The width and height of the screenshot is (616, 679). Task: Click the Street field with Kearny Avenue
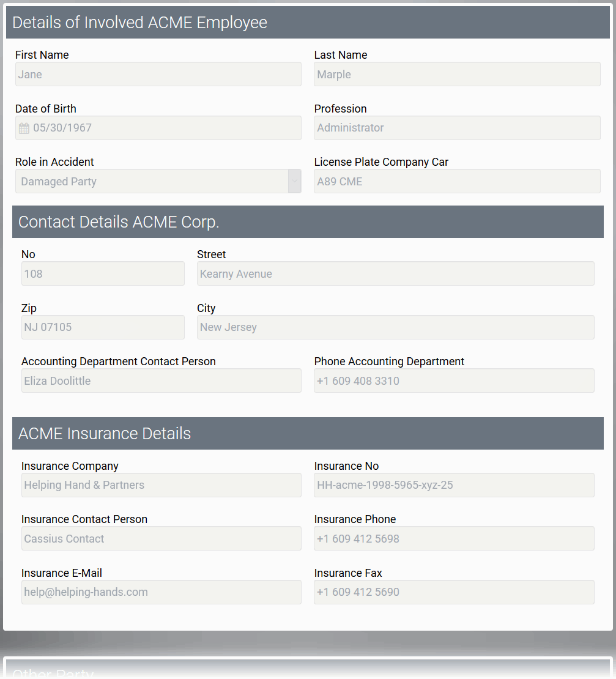tap(395, 274)
